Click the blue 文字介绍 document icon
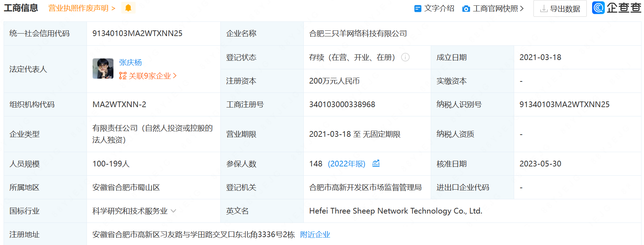 click(418, 9)
